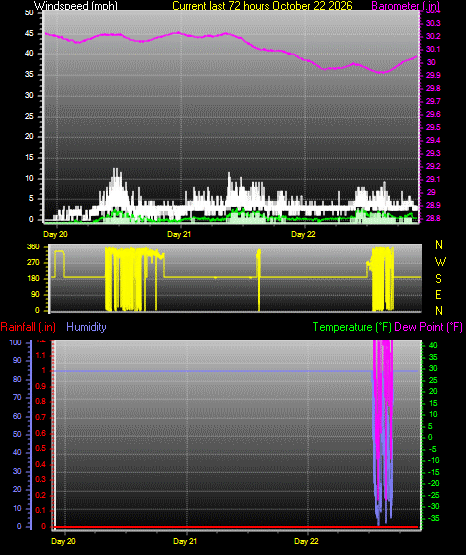466x555 pixels.
Task: Click the 'E' wind direction compass label
Action: click(x=439, y=295)
